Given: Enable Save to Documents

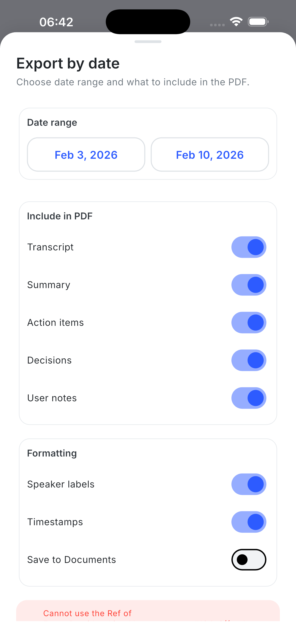Looking at the screenshot, I should [249, 560].
